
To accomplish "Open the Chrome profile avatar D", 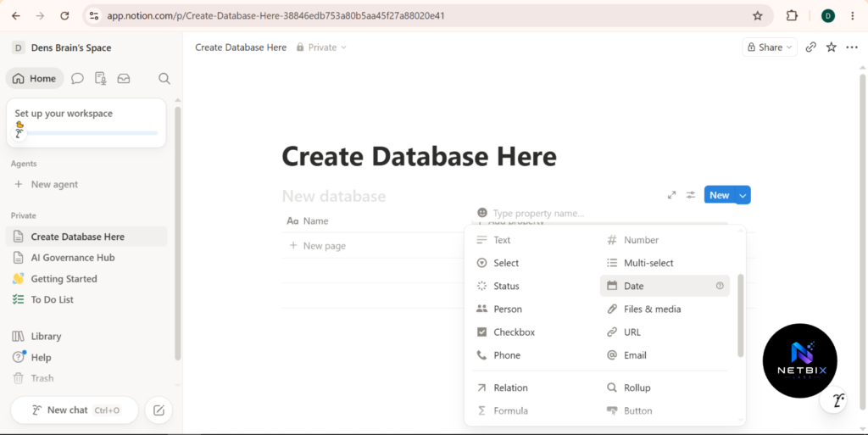I will 828,15.
